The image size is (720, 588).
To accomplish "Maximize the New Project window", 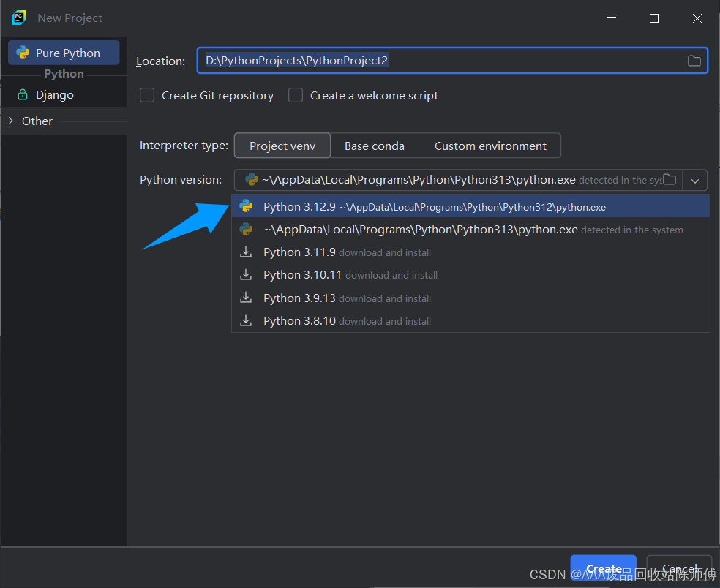I will pos(654,18).
